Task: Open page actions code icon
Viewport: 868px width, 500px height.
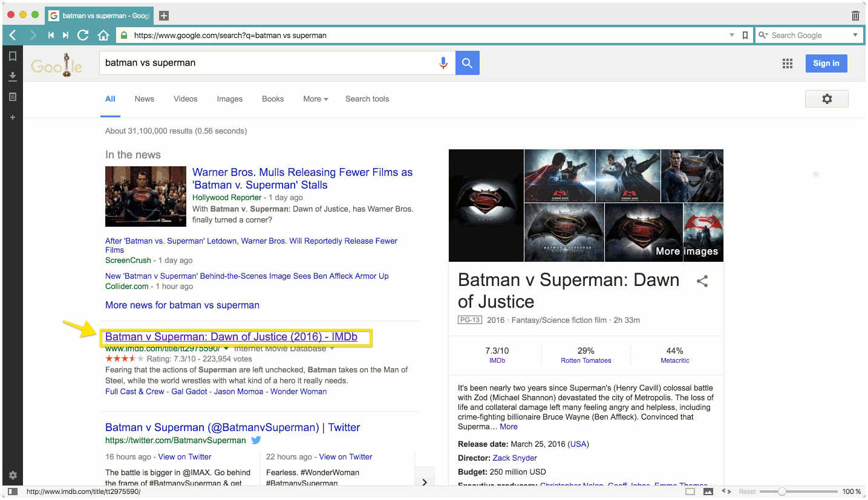Action: tap(726, 492)
